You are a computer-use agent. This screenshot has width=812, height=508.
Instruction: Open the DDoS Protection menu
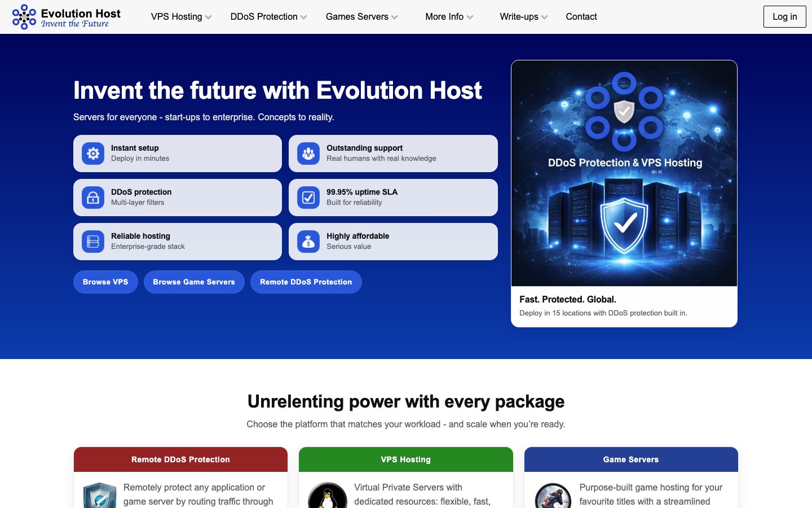[264, 17]
